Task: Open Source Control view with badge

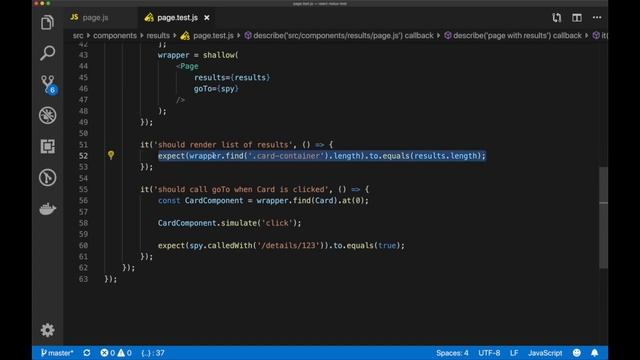Action: (x=48, y=84)
